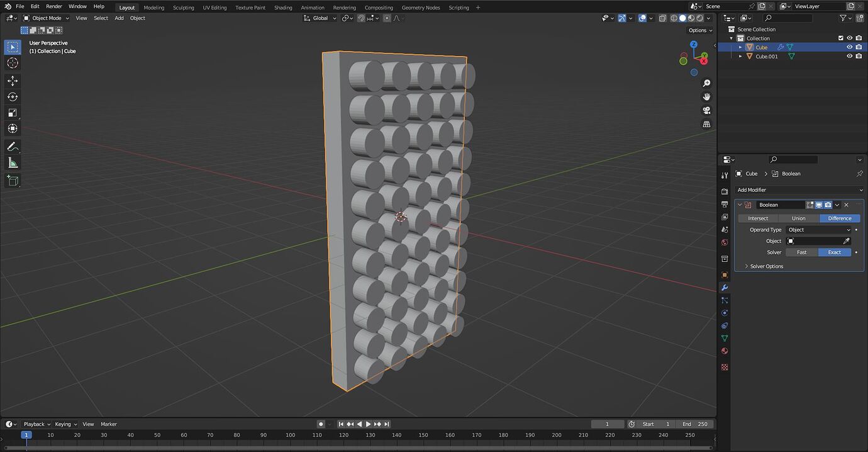868x452 pixels.
Task: Open the Object Data (mesh) properties tab
Action: (725, 339)
